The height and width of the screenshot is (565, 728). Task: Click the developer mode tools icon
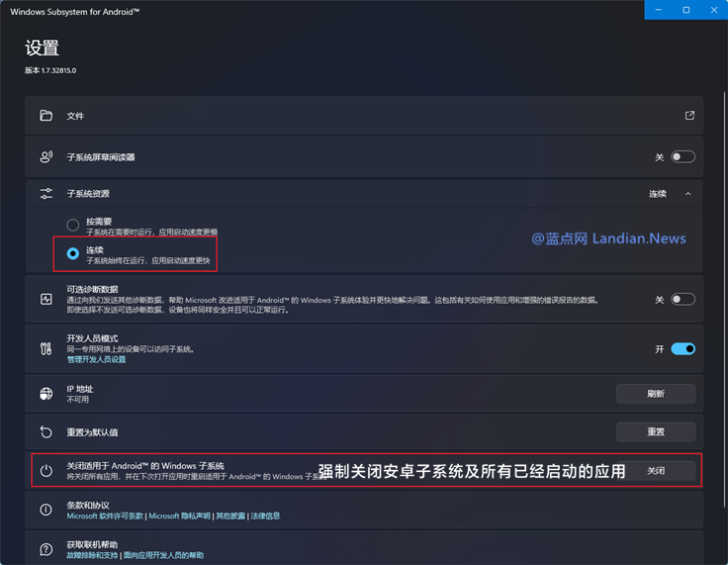coord(45,348)
